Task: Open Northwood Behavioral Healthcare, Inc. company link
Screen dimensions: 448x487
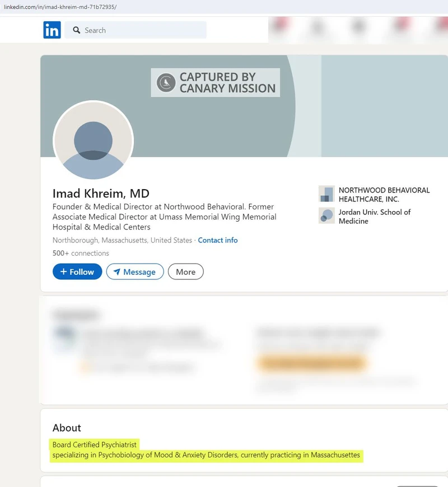Action: 384,194
